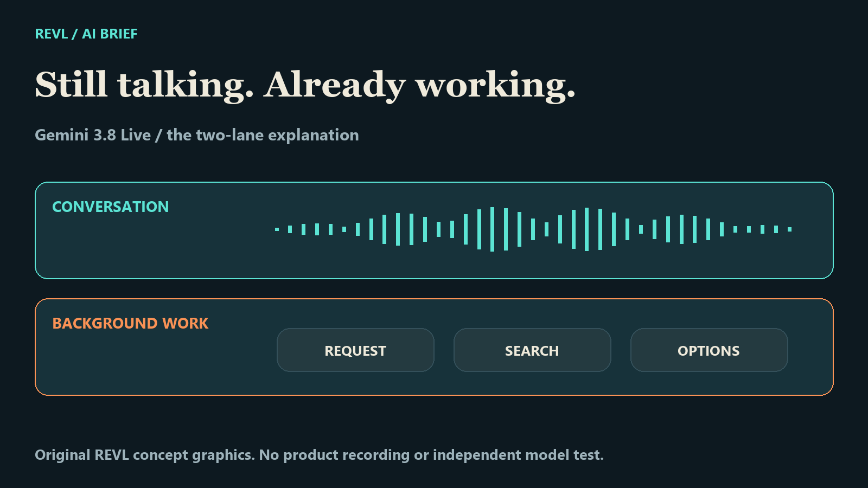Click the tallest waveform bar in the conversation lane
The image size is (868, 488).
492,229
